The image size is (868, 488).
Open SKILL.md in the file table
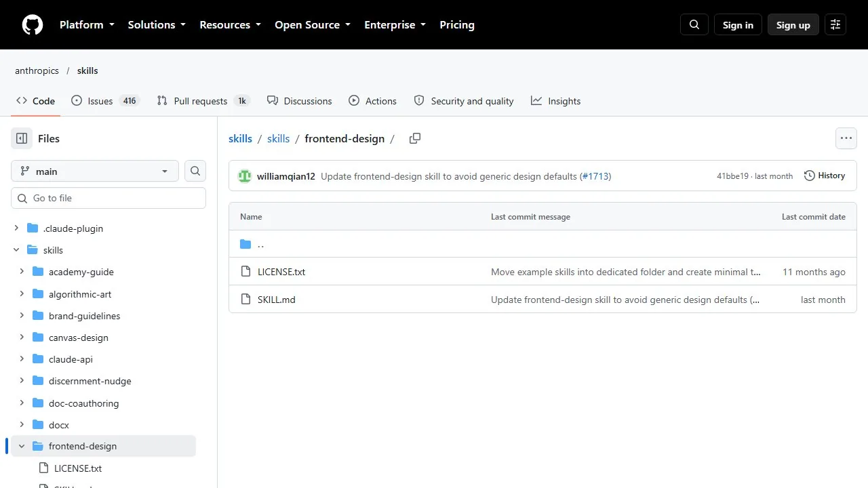tap(277, 300)
